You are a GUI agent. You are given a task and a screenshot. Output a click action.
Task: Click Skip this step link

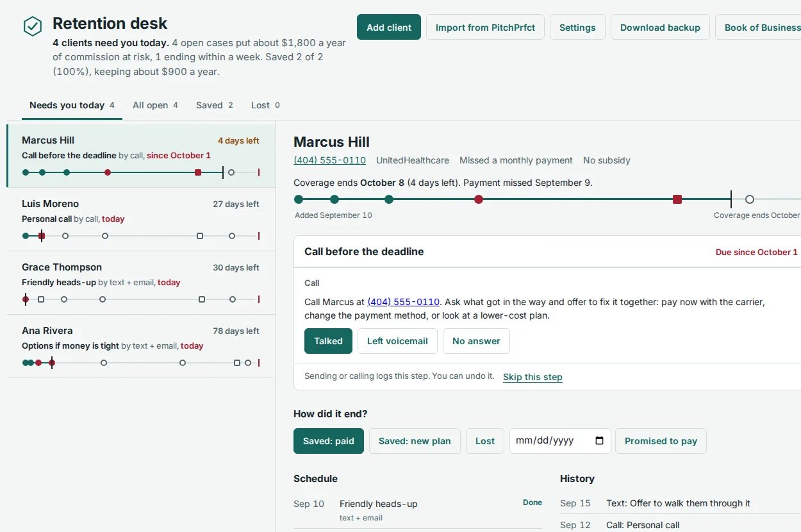[533, 377]
